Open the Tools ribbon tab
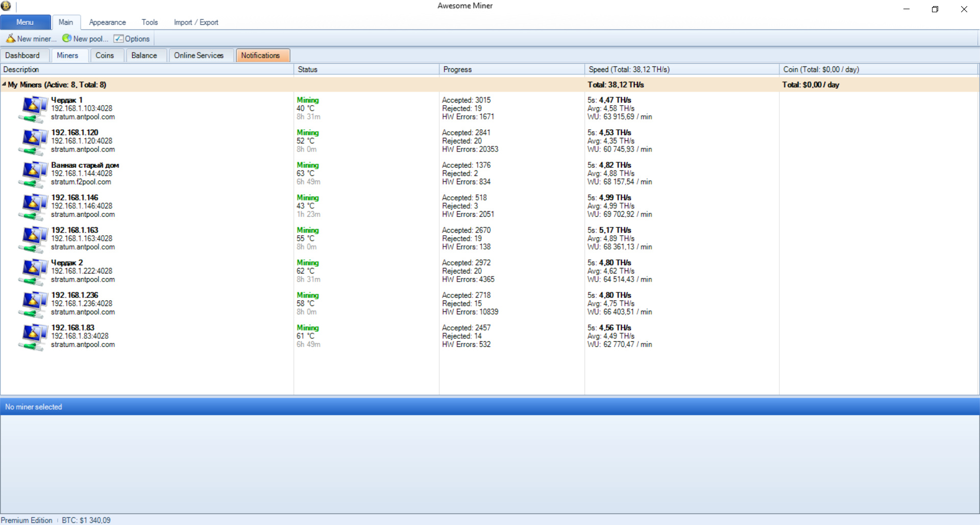The image size is (980, 525). coord(150,22)
